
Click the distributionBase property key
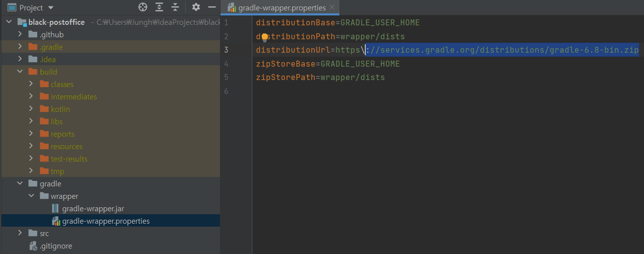296,23
